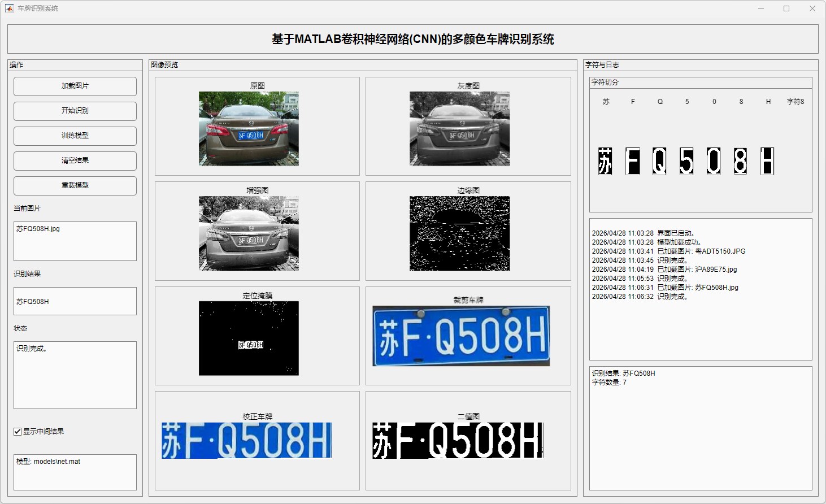
Task: Open the 定位掩膜 mask image
Action: [249, 338]
